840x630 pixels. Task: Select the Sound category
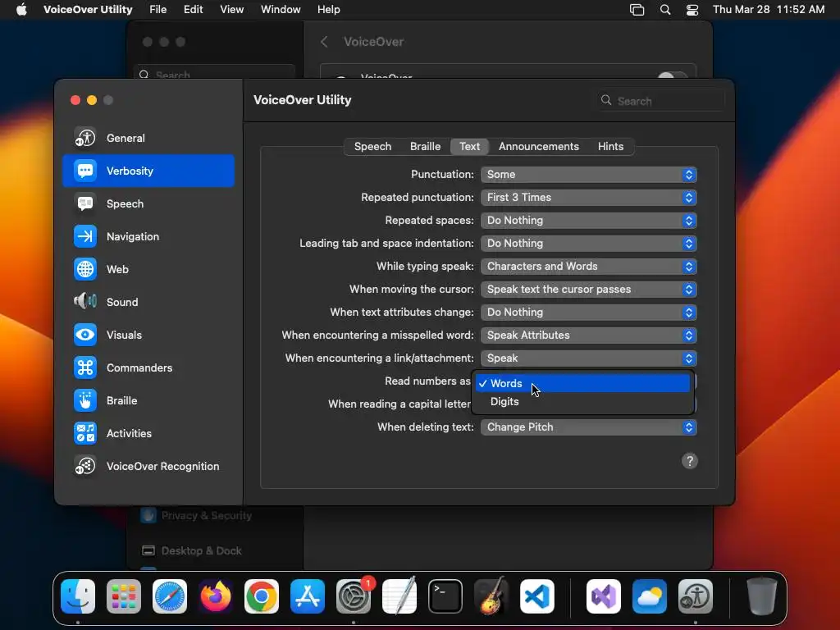(x=148, y=302)
